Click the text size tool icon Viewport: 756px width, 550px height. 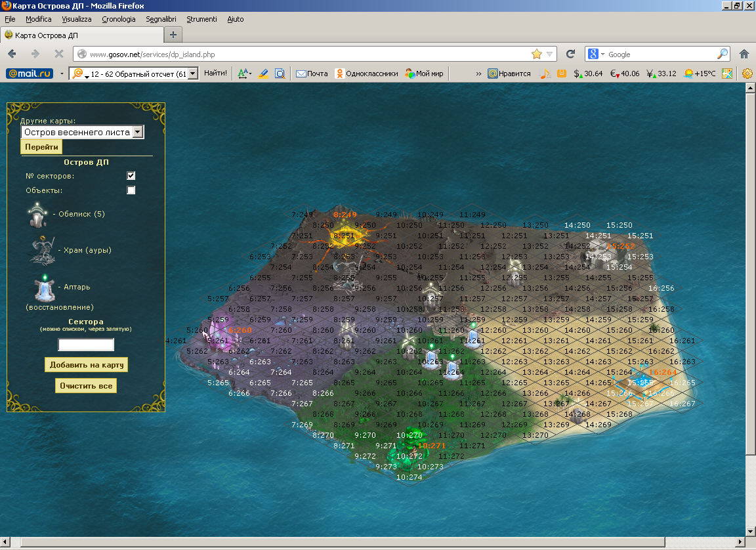point(243,74)
